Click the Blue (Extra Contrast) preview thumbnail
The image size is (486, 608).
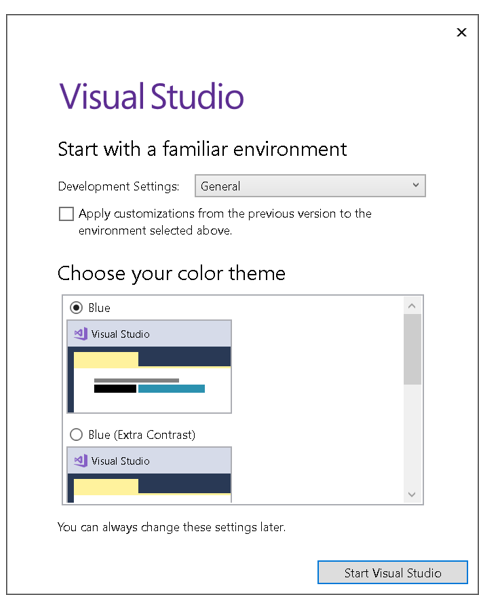click(x=149, y=475)
